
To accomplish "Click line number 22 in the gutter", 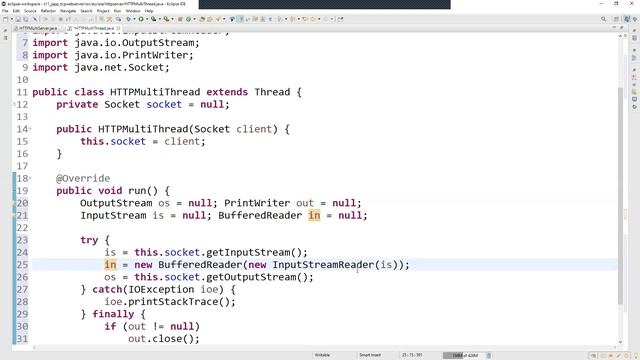I will pos(22,228).
